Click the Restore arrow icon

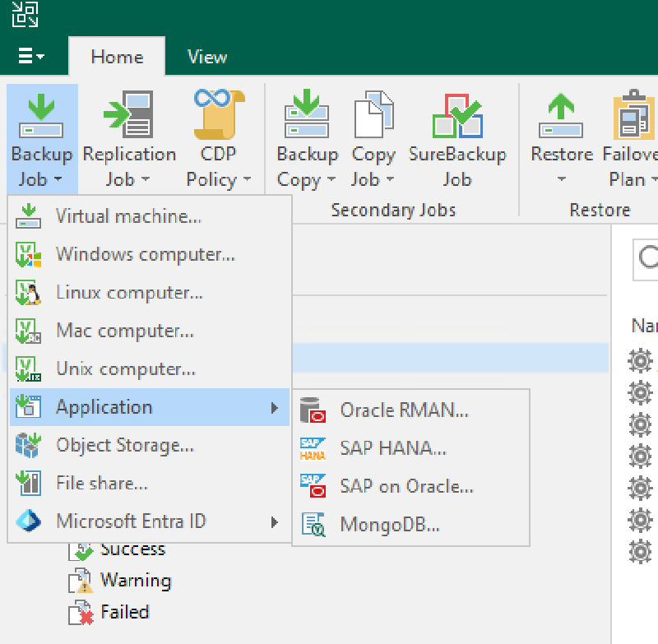[561, 116]
